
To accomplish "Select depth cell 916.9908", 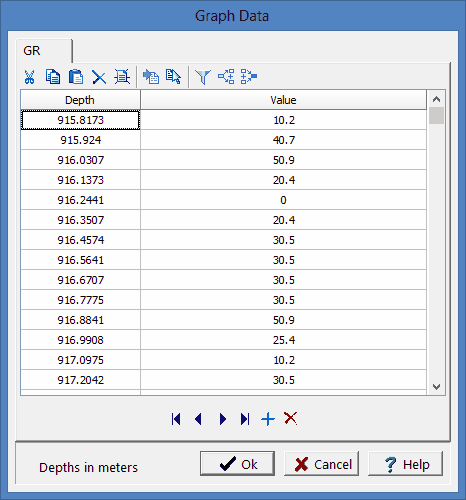I will pos(80,340).
